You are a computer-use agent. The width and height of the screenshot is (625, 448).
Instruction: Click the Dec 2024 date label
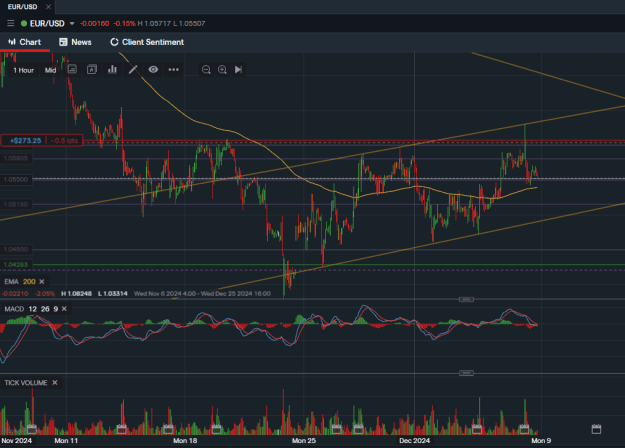[x=415, y=440]
